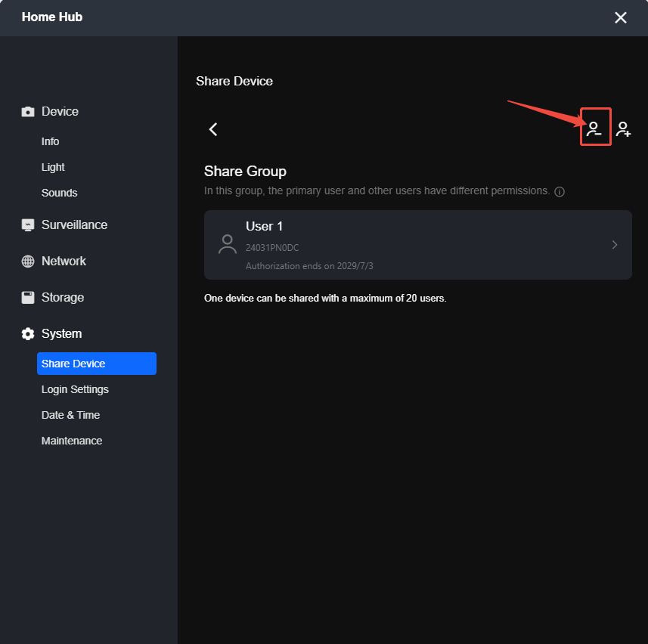
Task: Go to Date & Time settings
Action: [70, 415]
